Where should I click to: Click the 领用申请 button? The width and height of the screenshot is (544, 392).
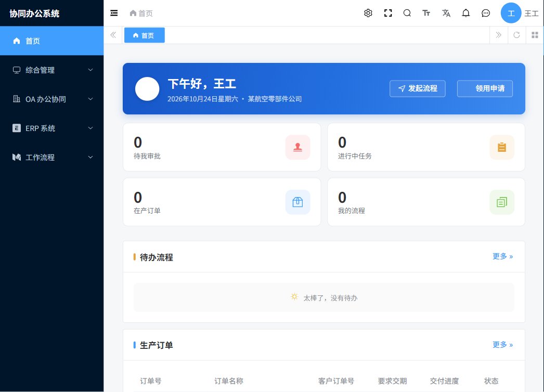(x=485, y=88)
